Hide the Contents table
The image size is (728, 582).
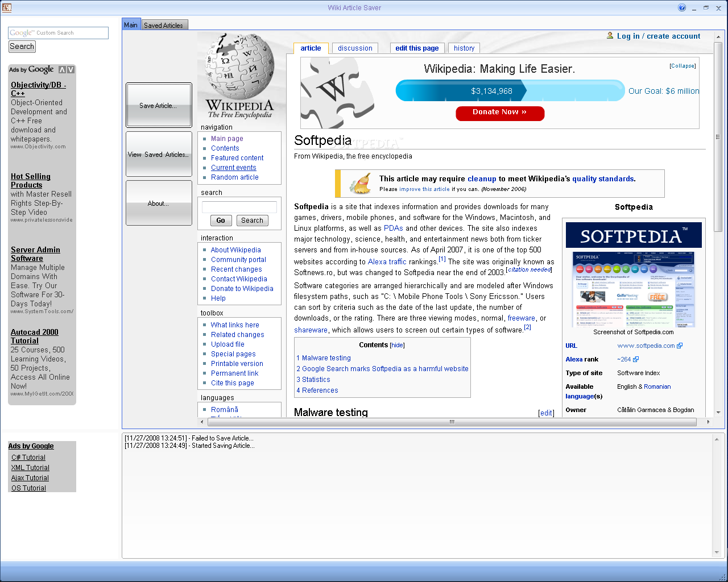tap(398, 345)
